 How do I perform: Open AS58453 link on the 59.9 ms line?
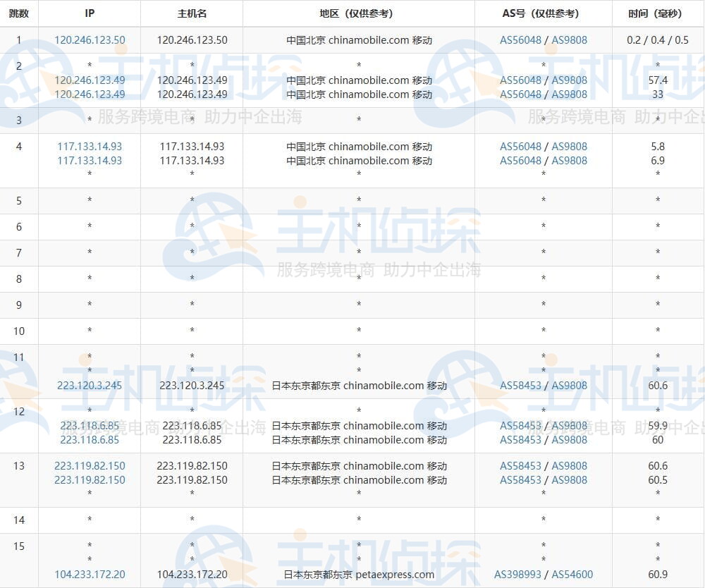click(521, 426)
